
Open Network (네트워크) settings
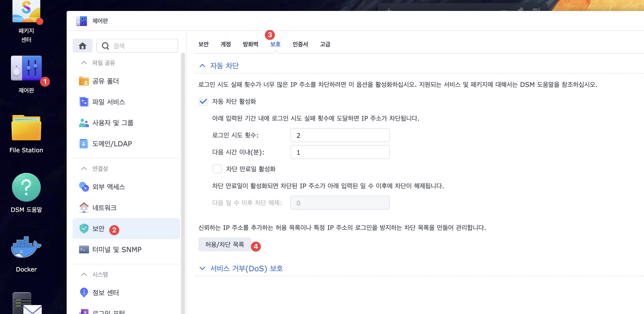pyautogui.click(x=104, y=208)
